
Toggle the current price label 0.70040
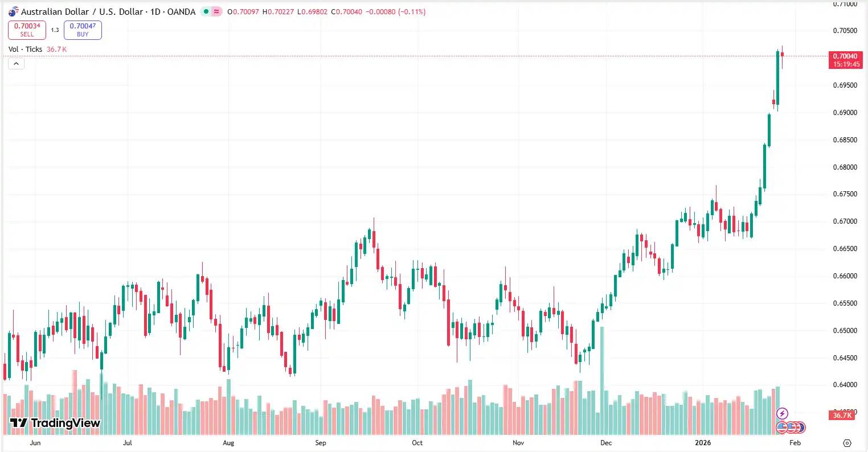click(x=845, y=59)
